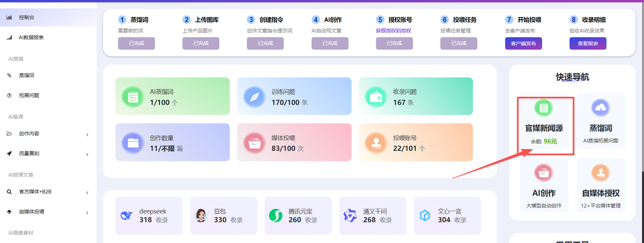Viewport: 644px width, 243px height.
Task: Open AI数据报表 from the sidebar
Action: tap(31, 37)
